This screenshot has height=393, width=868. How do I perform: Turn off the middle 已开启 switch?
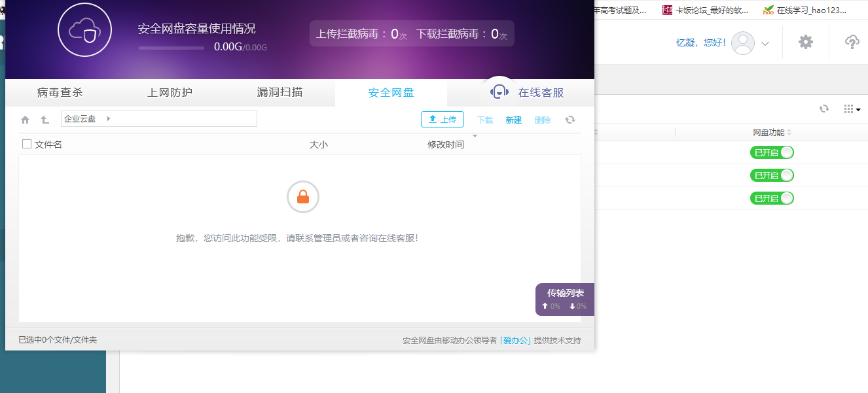click(772, 175)
